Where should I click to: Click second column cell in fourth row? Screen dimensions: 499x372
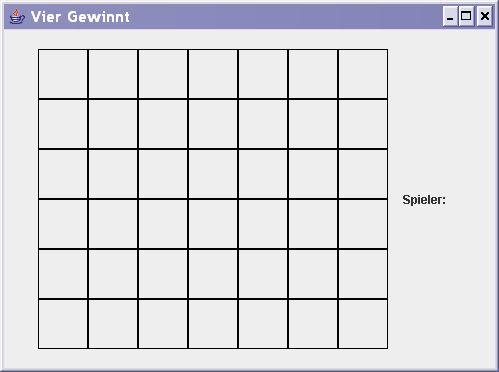pos(113,224)
